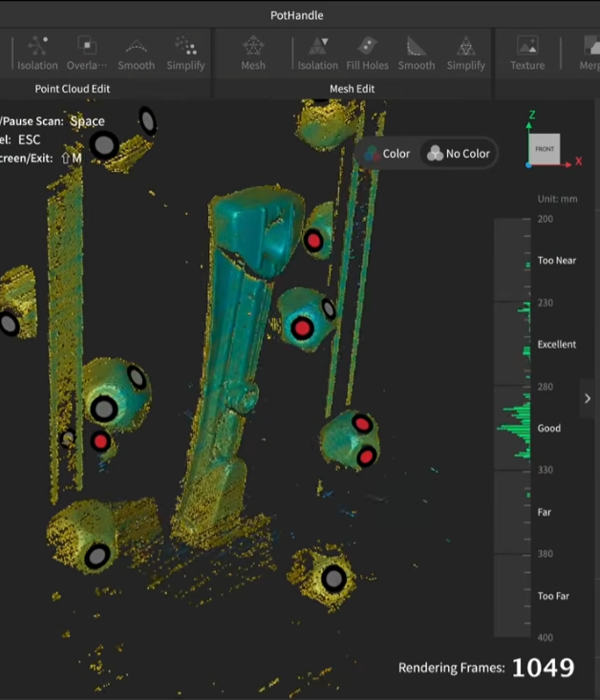Click the point cloud Isolation tool
The height and width of the screenshot is (700, 600).
click(x=37, y=53)
